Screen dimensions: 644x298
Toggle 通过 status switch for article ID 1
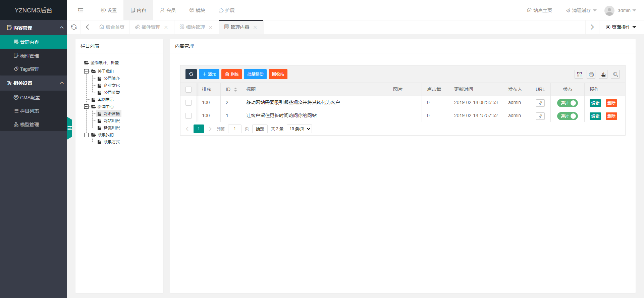pos(567,116)
